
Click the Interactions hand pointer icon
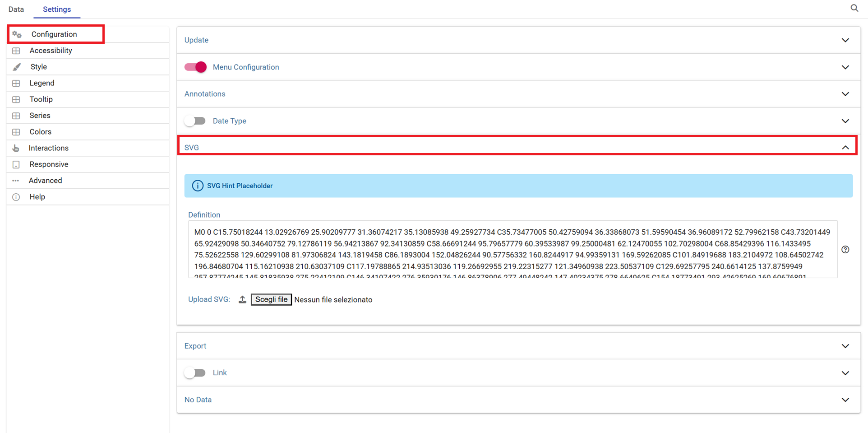point(16,148)
